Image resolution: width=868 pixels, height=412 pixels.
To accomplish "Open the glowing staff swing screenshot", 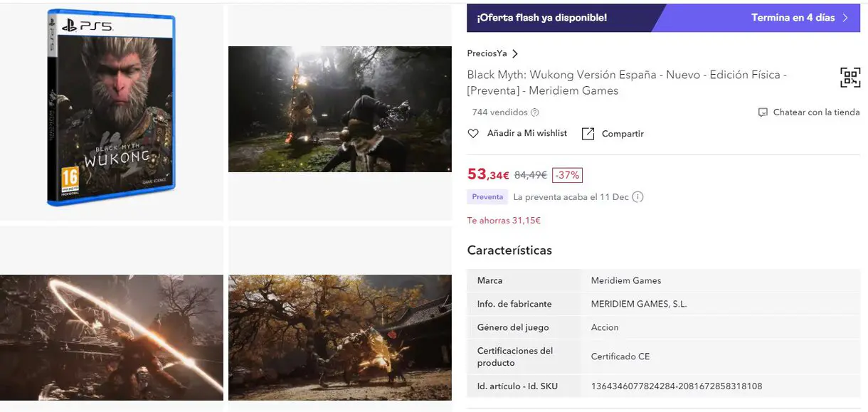I will pos(112,337).
